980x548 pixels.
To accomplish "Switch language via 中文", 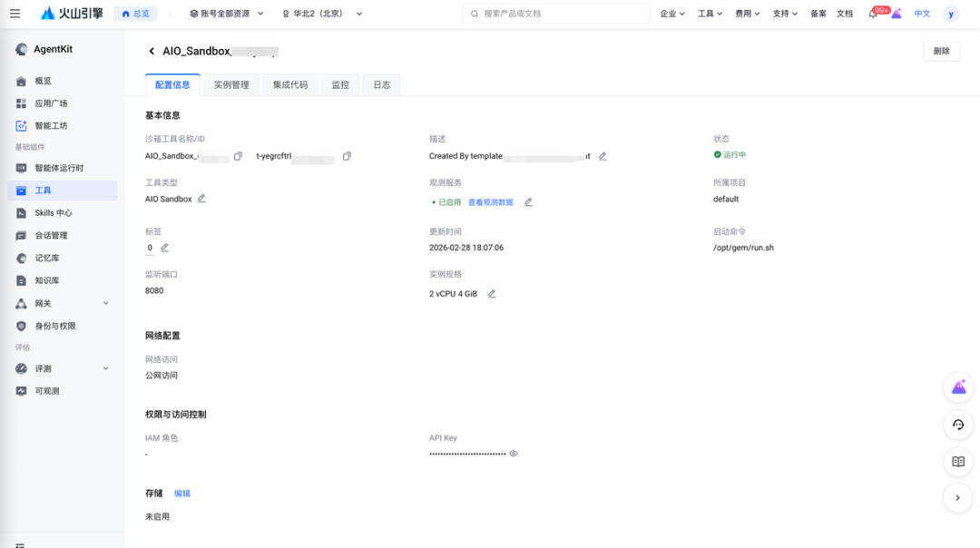I will [x=922, y=14].
